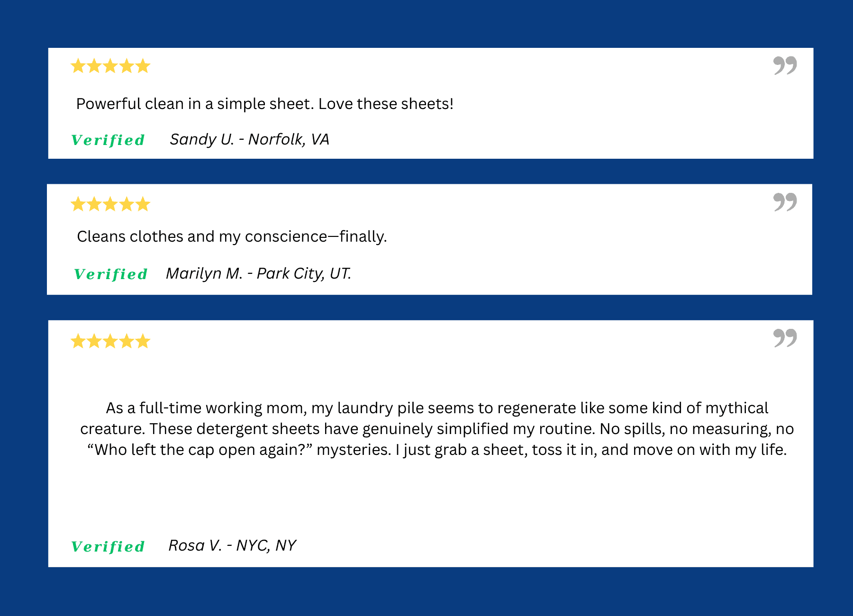Image resolution: width=853 pixels, height=616 pixels.
Task: Click the green Verified badge beside Sandy U.
Action: click(108, 140)
